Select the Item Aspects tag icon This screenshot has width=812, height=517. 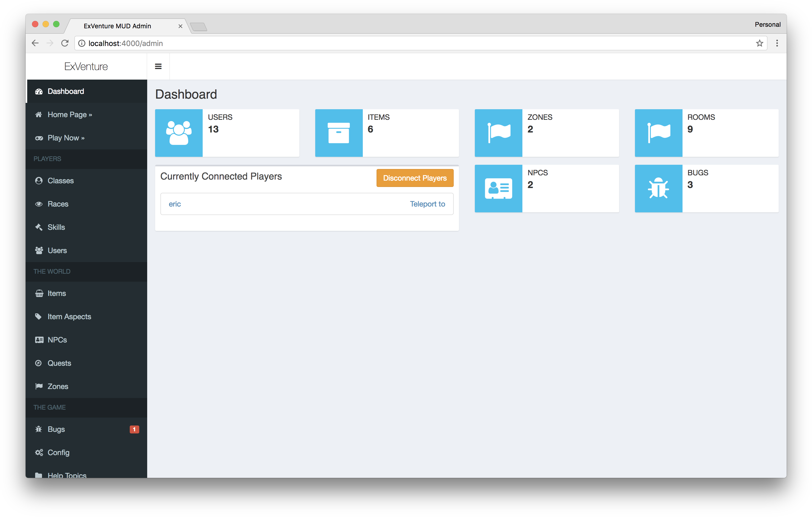[39, 317]
